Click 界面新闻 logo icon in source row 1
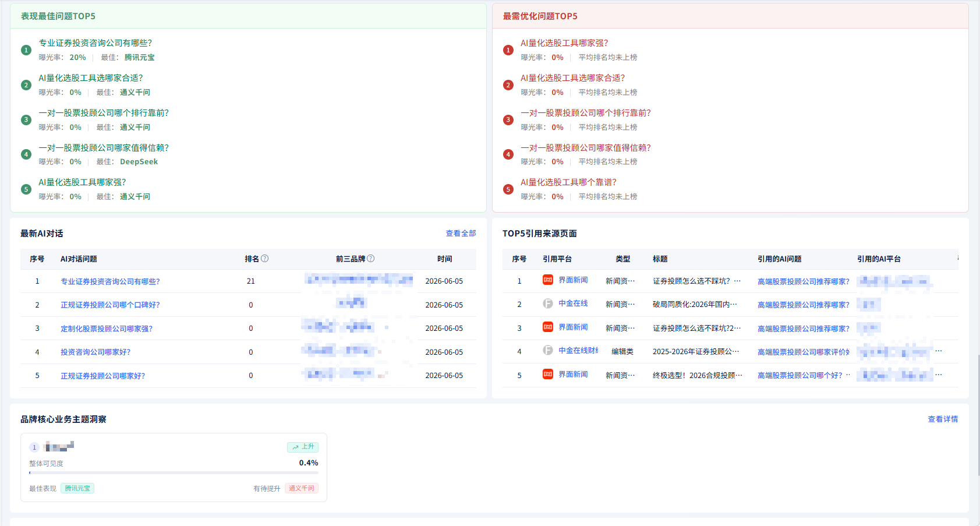This screenshot has height=526, width=980. pos(548,280)
